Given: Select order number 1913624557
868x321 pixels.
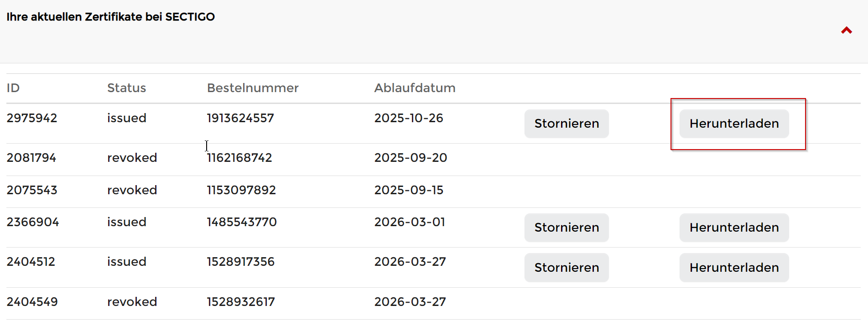Looking at the screenshot, I should [240, 118].
